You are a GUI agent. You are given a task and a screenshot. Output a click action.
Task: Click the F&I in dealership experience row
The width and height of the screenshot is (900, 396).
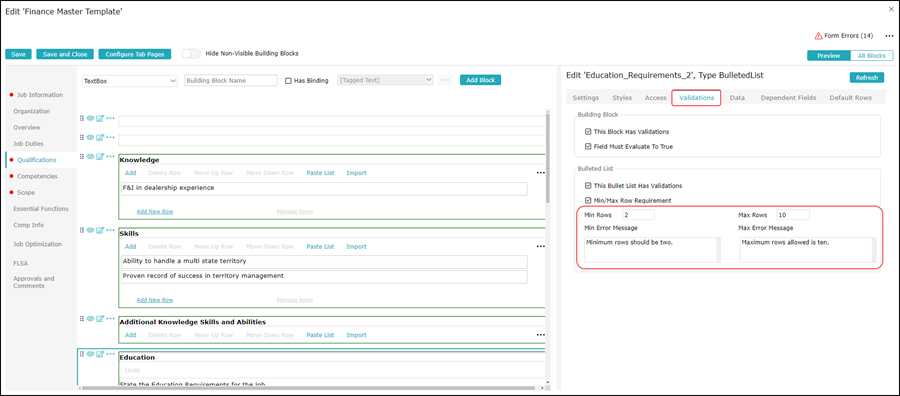coord(324,189)
